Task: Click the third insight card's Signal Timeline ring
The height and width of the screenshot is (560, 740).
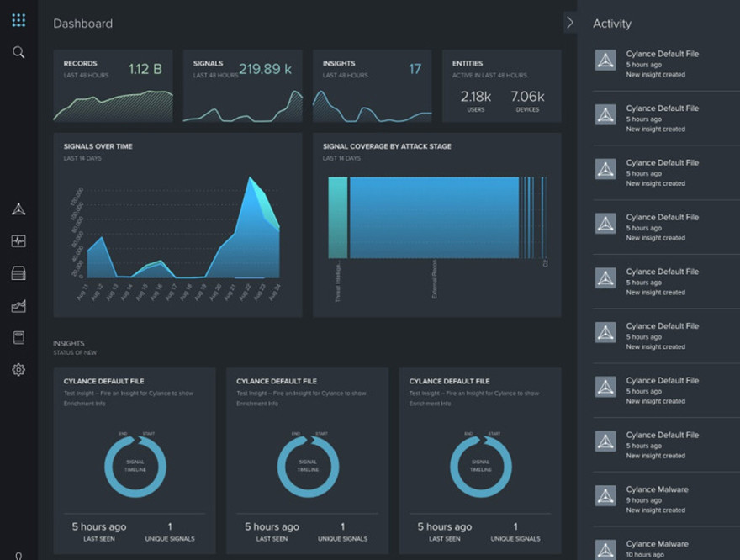Action: click(x=480, y=466)
